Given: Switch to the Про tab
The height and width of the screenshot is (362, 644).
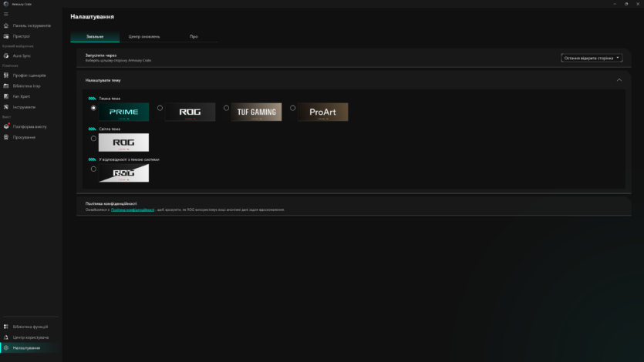Looking at the screenshot, I should [x=194, y=36].
